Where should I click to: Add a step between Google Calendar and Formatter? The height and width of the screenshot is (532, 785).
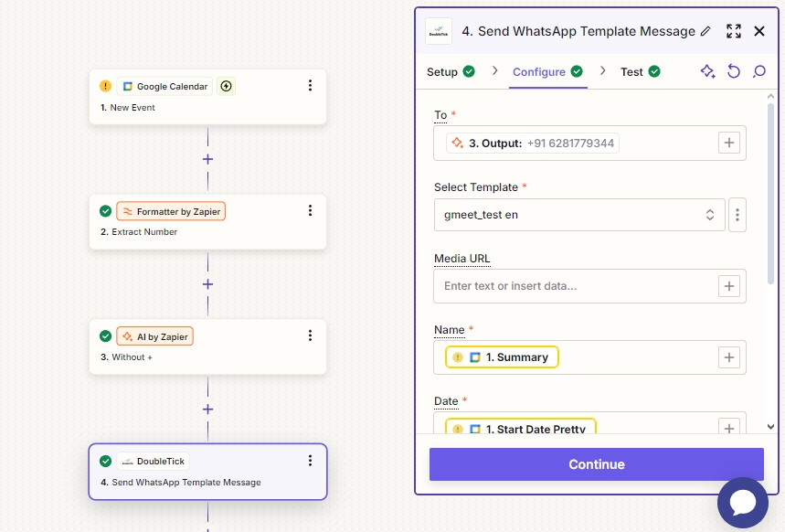click(207, 159)
